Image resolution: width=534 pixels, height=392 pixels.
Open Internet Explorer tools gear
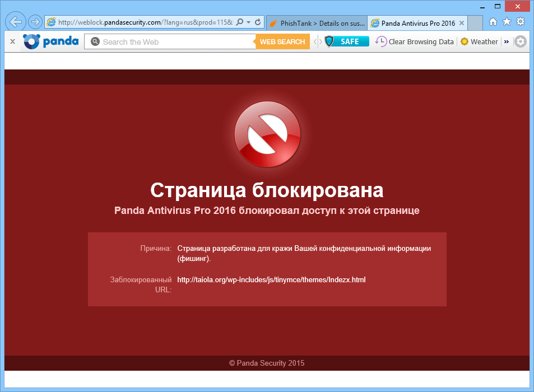pos(521,22)
